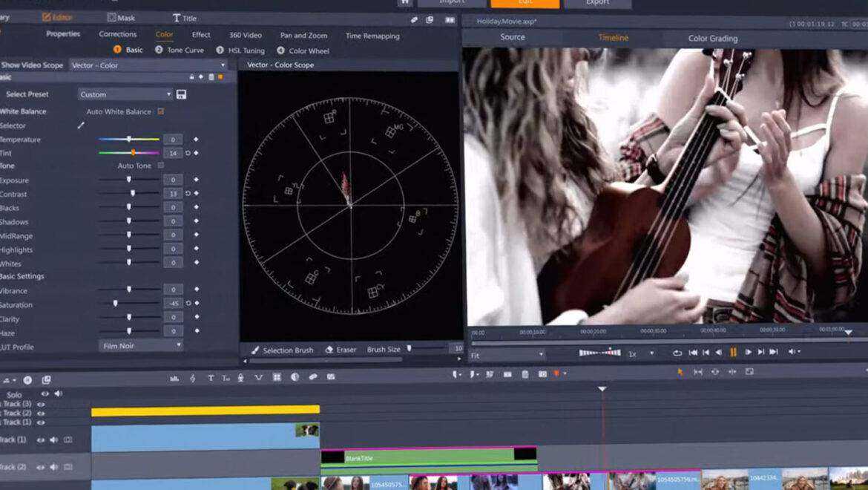Select the Title tool in the timeline toolbar
The width and height of the screenshot is (868, 490).
211,377
